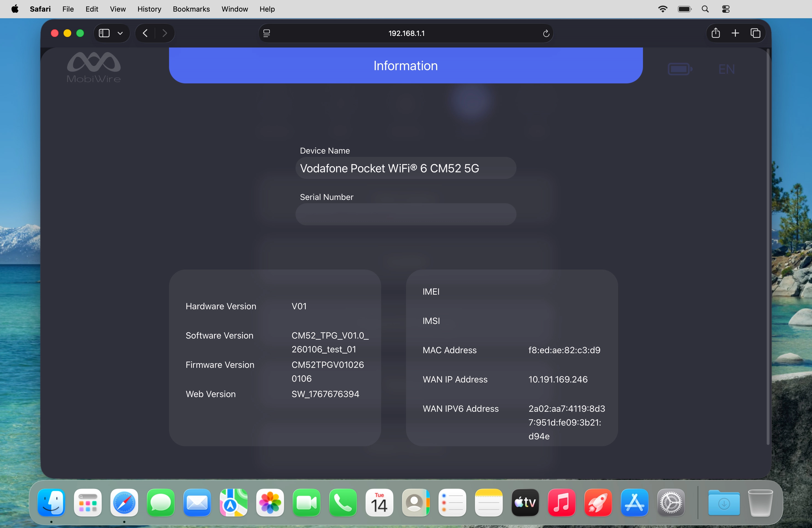Launch the App Store from the Dock
Image resolution: width=812 pixels, height=528 pixels.
pos(634,503)
